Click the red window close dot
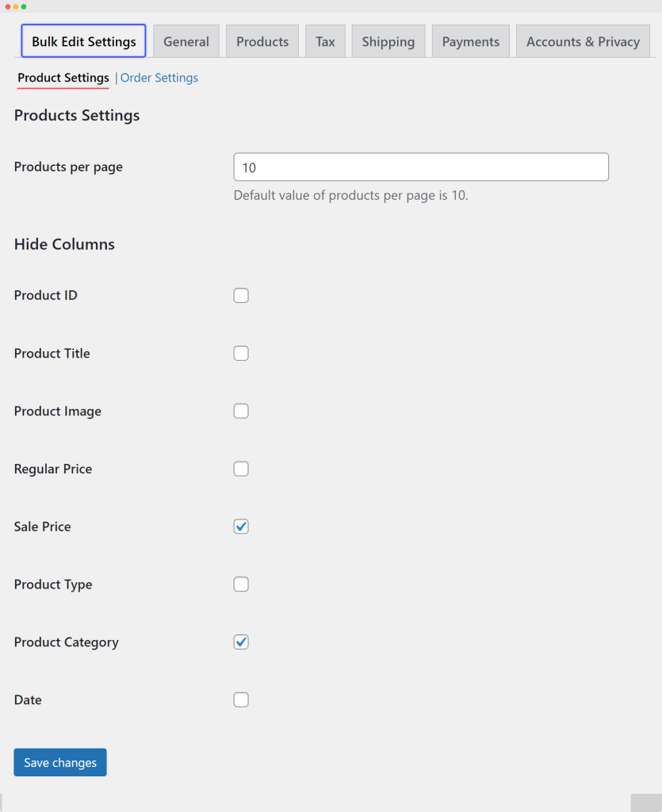This screenshot has height=812, width=662. (x=8, y=6)
